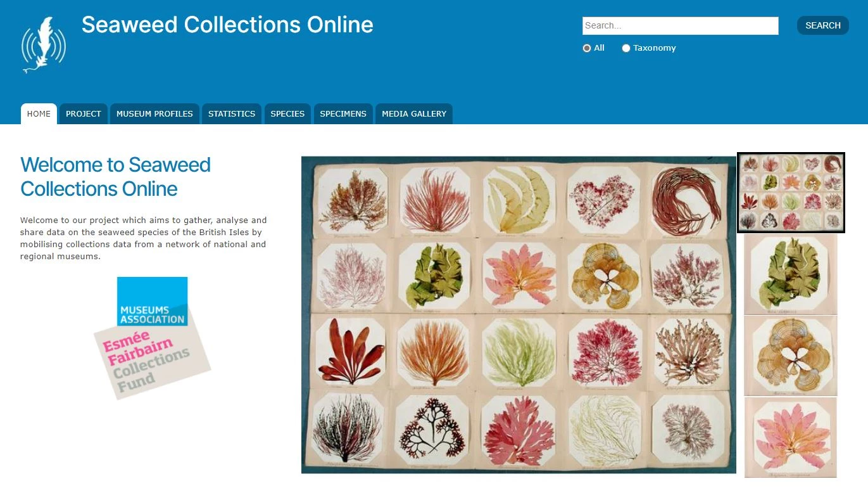Select the 'Taxonomy' search radio button
868x500 pixels.
(x=626, y=48)
